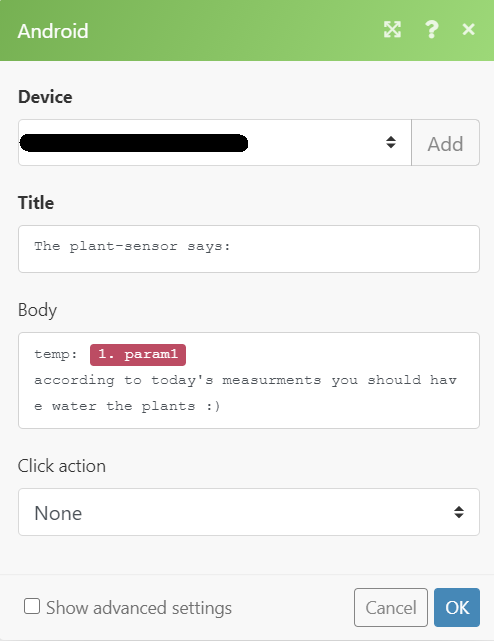
Task: Click the Device field label
Action: click(x=45, y=97)
